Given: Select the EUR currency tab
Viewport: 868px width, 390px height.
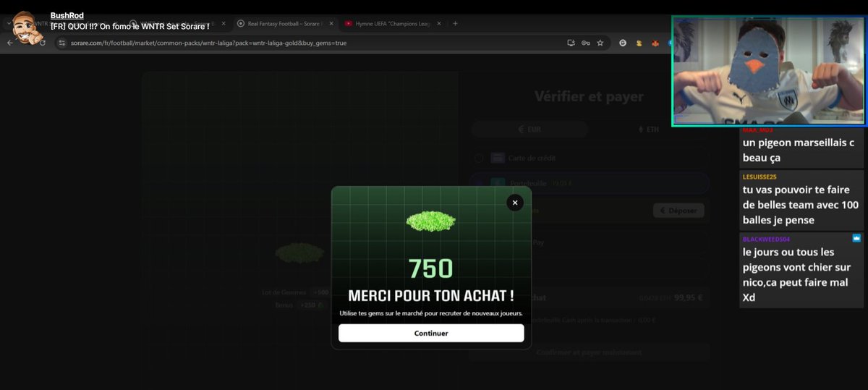Looking at the screenshot, I should coord(529,130).
